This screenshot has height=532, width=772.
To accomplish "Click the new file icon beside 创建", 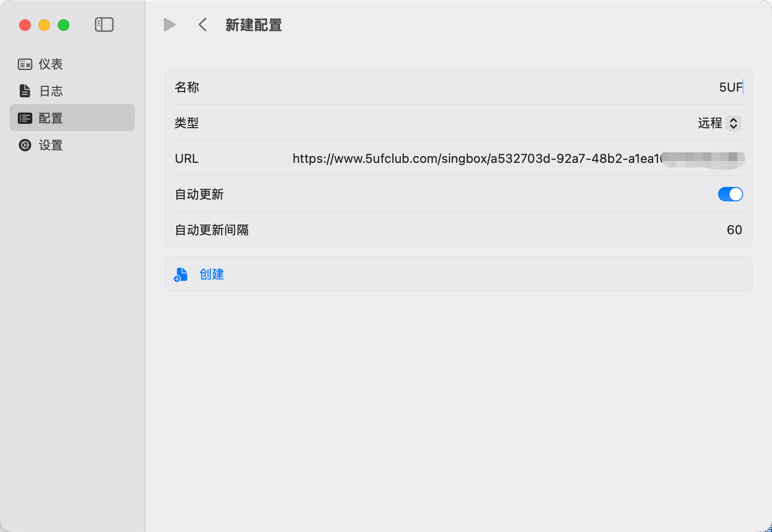I will coord(181,274).
